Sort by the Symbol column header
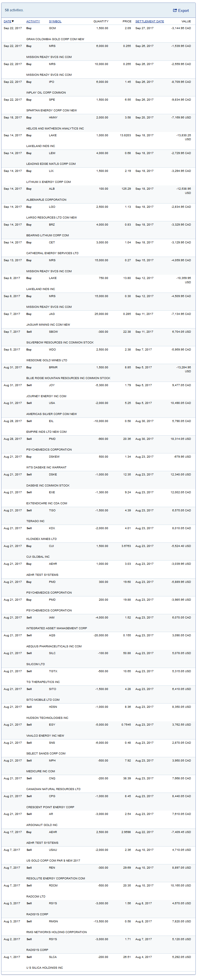The image size is (200, 980). click(x=55, y=21)
